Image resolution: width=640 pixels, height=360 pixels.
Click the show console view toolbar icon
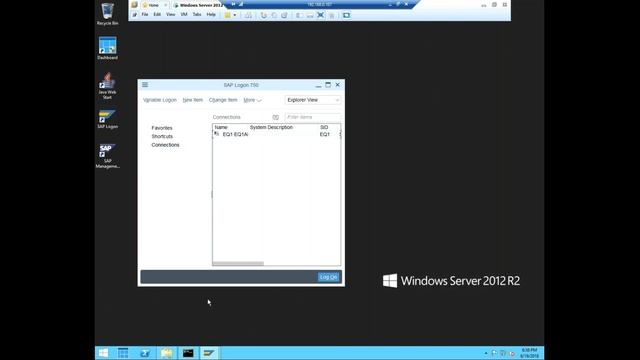click(299, 15)
